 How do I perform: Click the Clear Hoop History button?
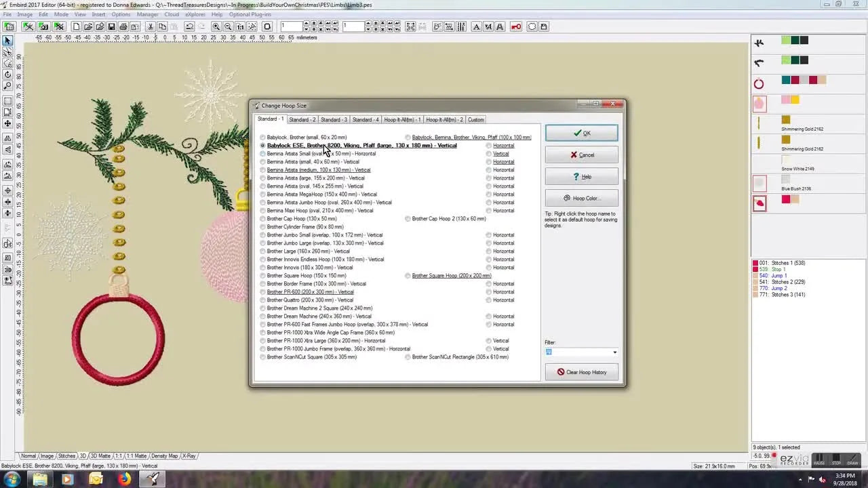(x=581, y=372)
